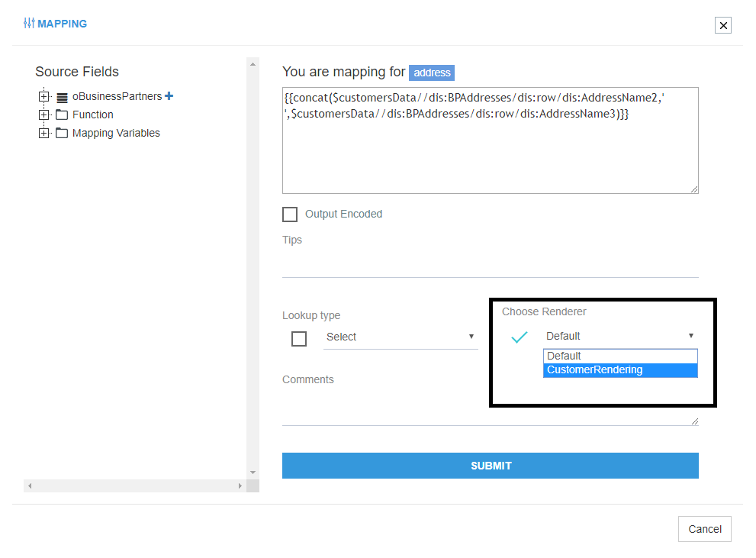Open the Choose Renderer dropdown
The height and width of the screenshot is (558, 756).
pyautogui.click(x=619, y=336)
